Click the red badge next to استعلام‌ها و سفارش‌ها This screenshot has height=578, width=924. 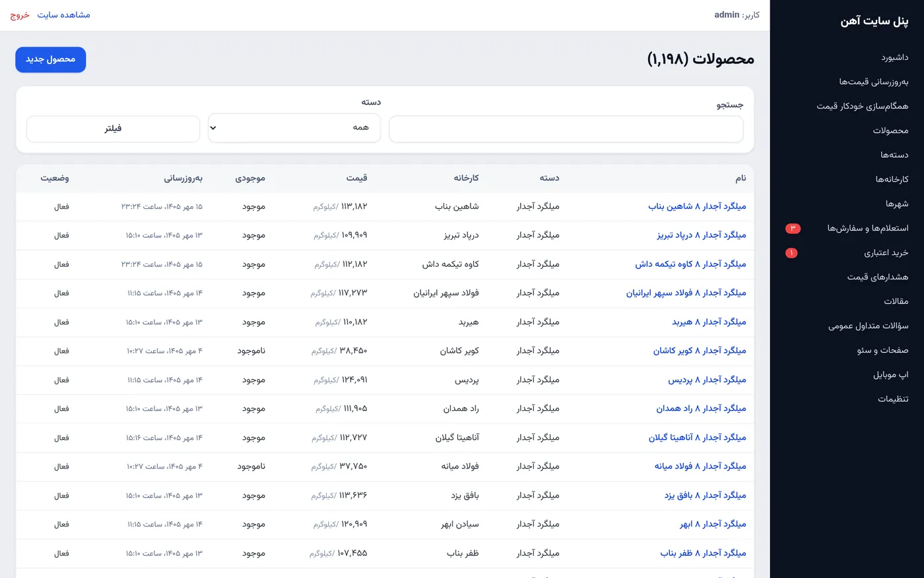793,229
